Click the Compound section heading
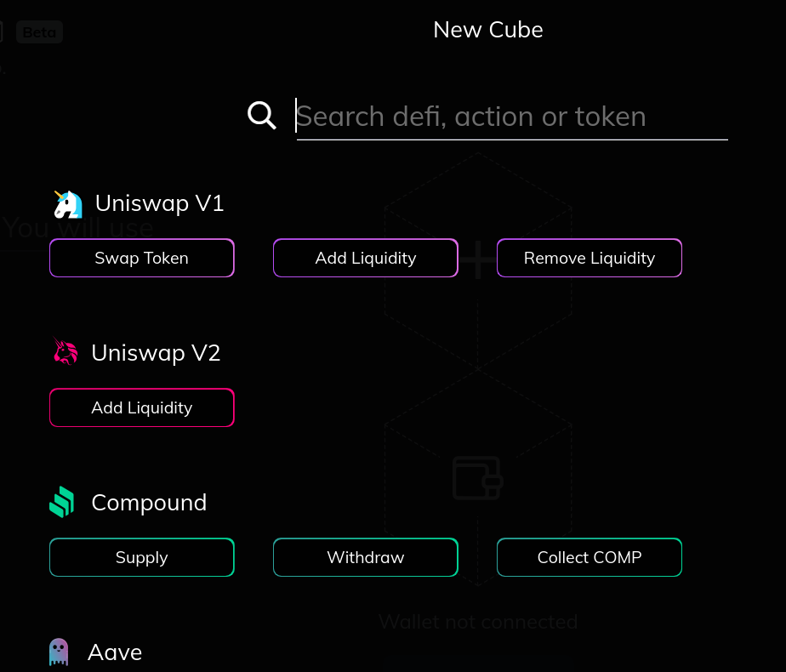Image resolution: width=786 pixels, height=672 pixels. pos(149,503)
